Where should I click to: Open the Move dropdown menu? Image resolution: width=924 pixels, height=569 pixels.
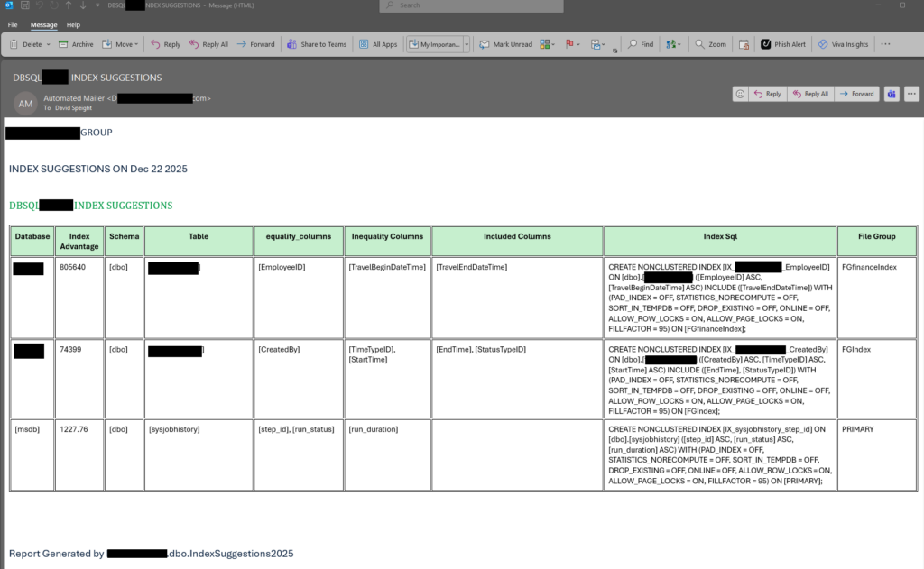point(134,44)
